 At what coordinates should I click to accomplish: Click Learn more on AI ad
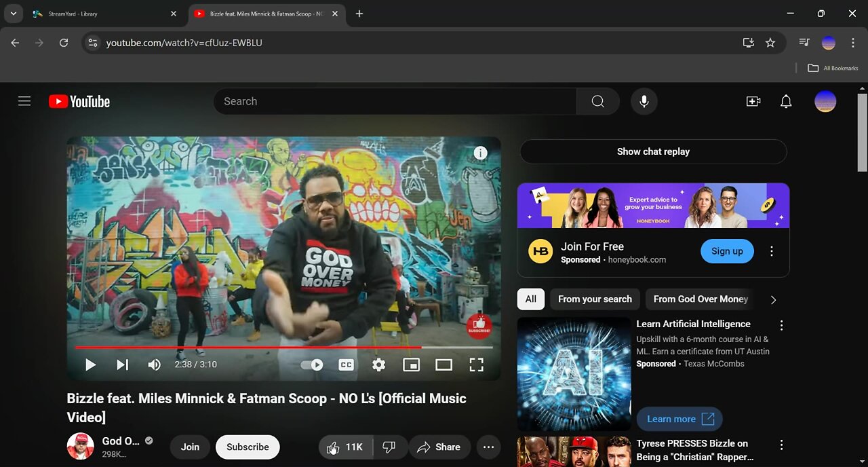(x=679, y=419)
